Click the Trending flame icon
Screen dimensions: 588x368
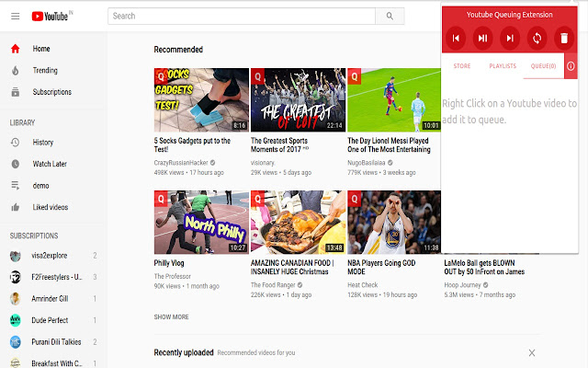[x=15, y=70]
